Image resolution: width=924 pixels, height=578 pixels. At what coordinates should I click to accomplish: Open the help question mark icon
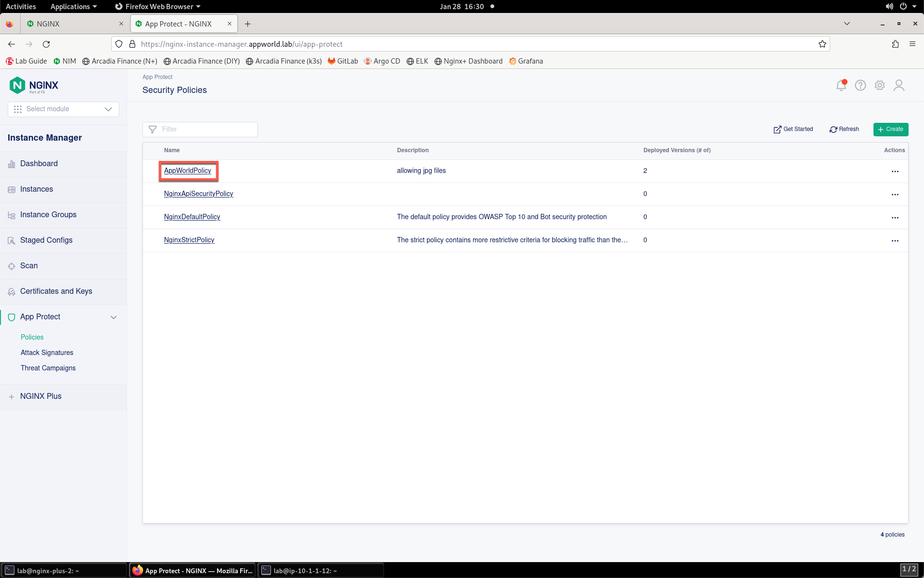[860, 85]
